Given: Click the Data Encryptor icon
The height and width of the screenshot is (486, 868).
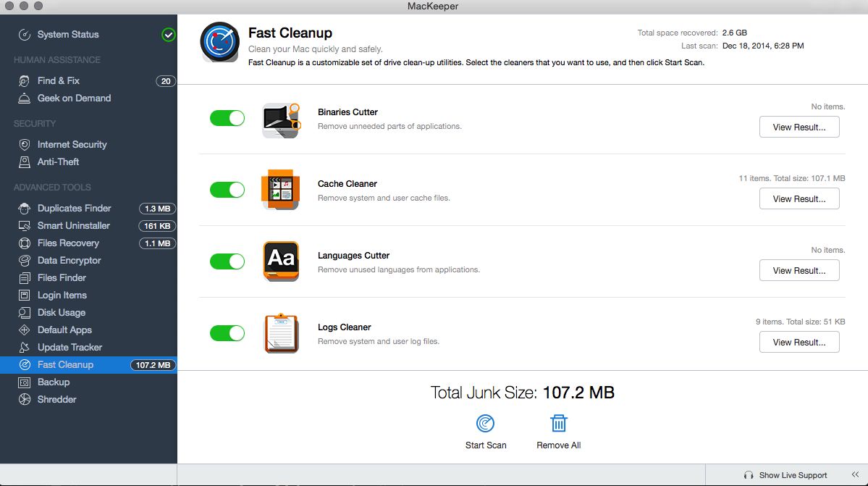Looking at the screenshot, I should (25, 260).
